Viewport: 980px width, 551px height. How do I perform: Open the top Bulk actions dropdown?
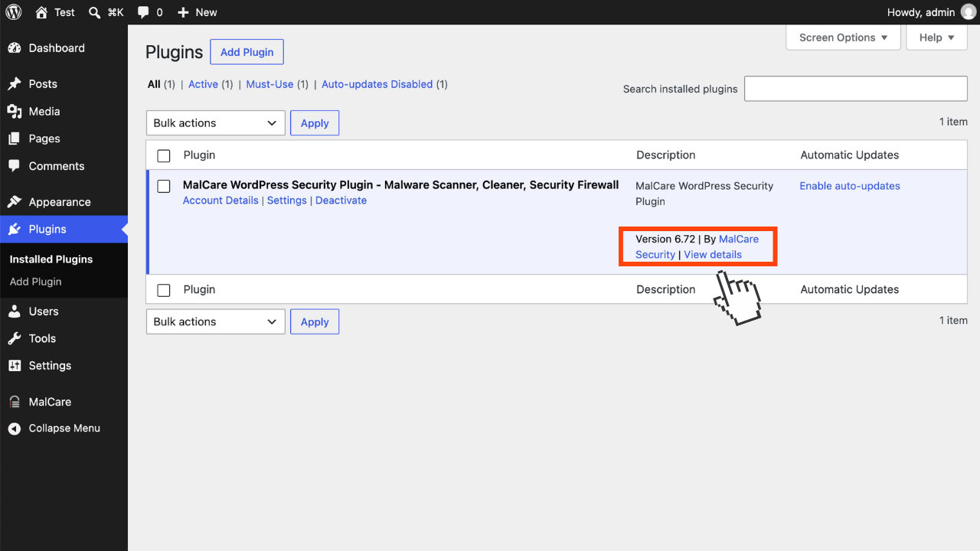[x=216, y=123]
